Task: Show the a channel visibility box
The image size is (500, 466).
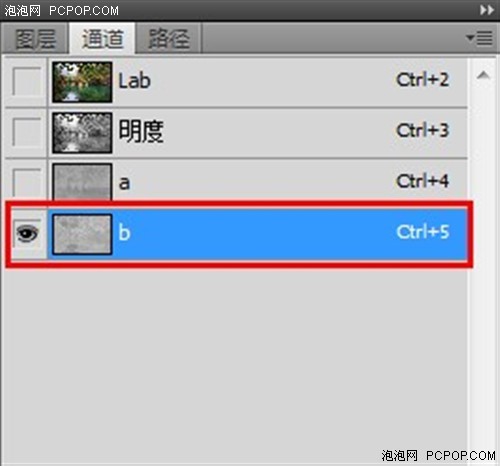Action: tap(27, 182)
